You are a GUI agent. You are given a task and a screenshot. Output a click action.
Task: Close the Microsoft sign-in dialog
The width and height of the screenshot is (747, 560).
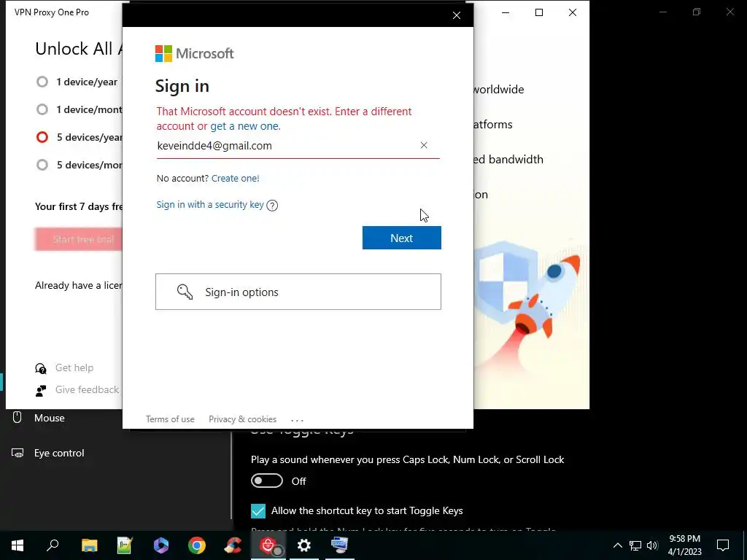[457, 15]
